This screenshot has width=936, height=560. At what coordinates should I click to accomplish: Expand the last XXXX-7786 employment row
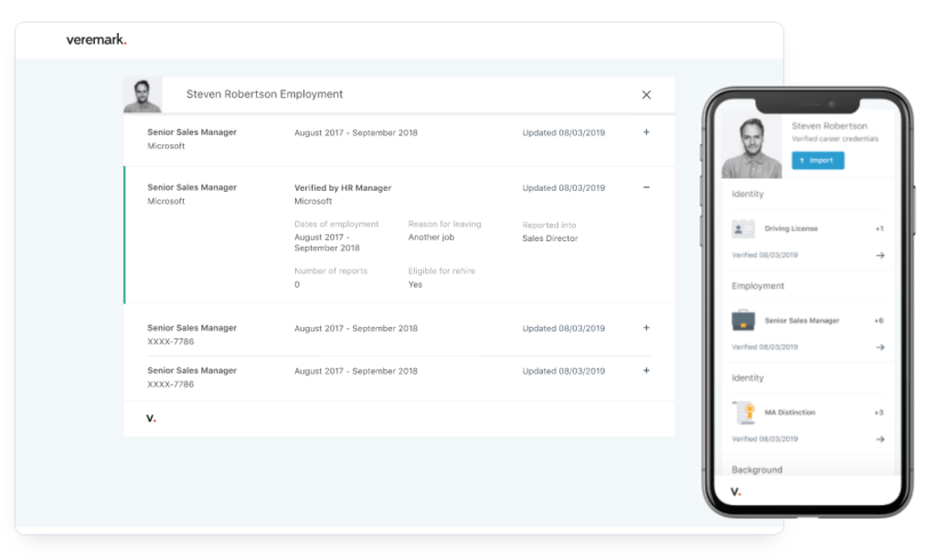646,370
